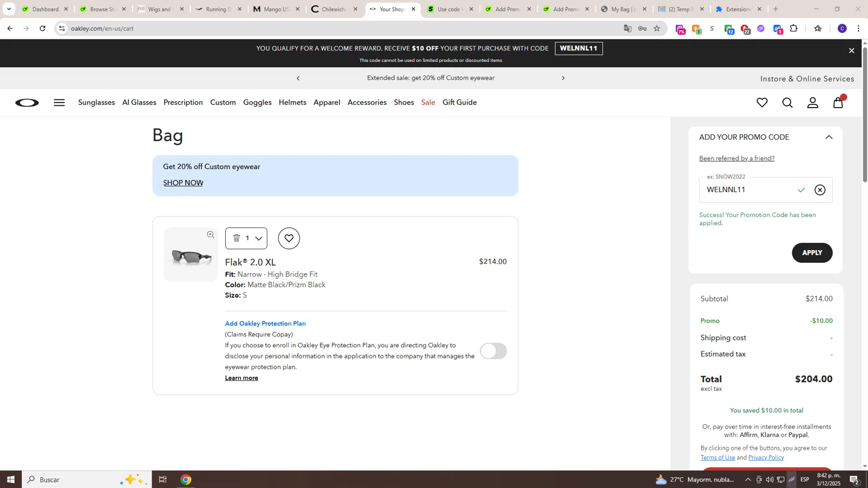Open the AI Glasses menu

point(139,102)
